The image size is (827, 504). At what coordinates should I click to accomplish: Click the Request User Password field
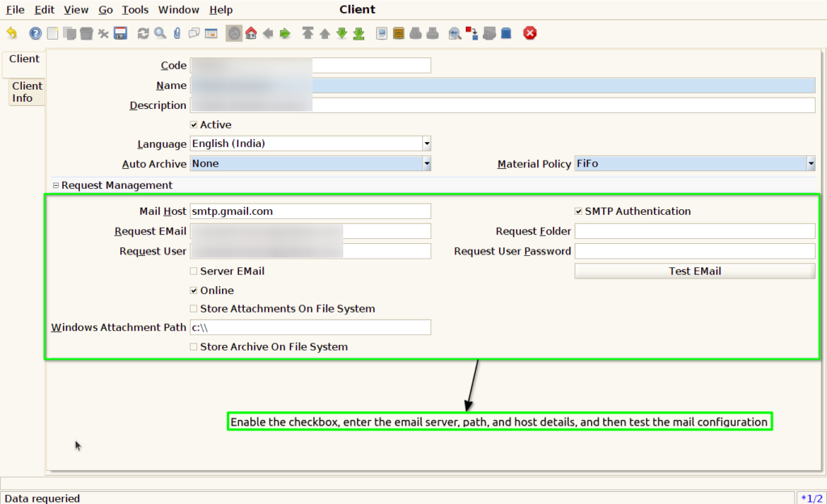coord(695,251)
